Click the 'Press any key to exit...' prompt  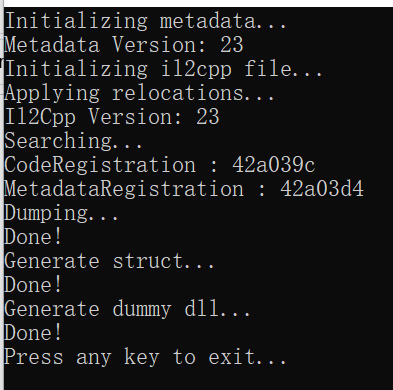(x=145, y=357)
